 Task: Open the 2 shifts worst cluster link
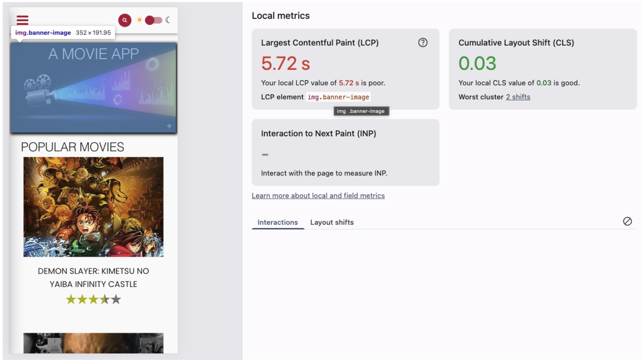click(x=518, y=97)
